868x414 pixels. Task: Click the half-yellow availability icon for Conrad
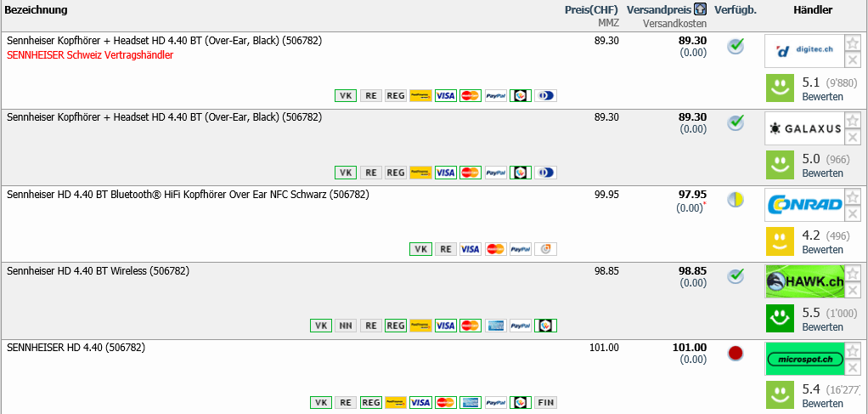[736, 200]
